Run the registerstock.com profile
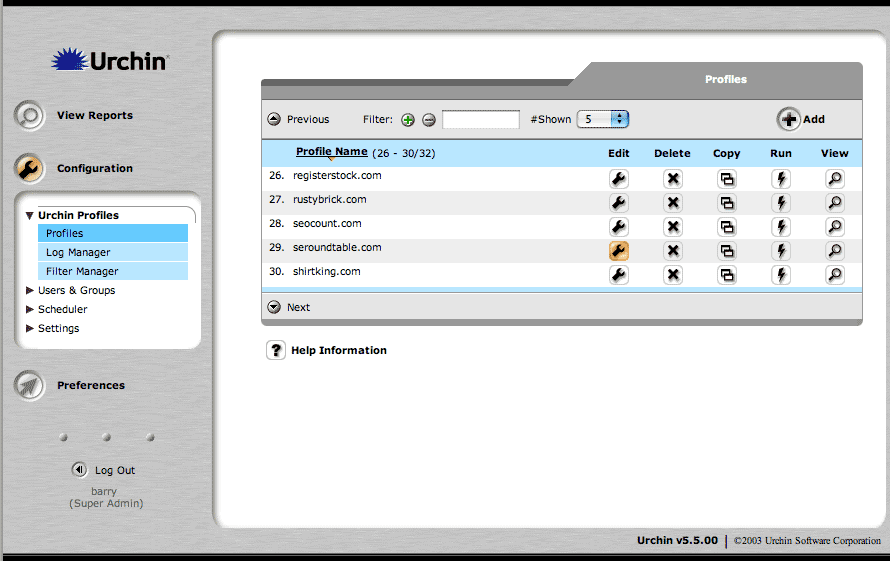 tap(781, 179)
